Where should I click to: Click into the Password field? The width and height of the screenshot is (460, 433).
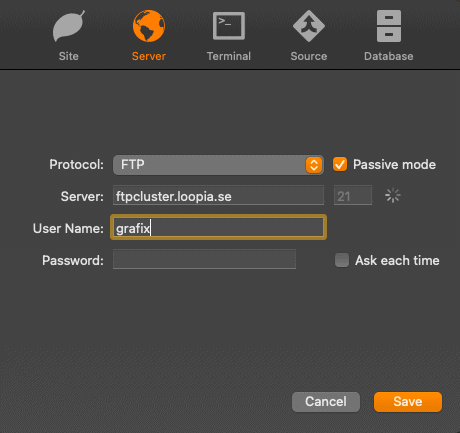point(204,259)
